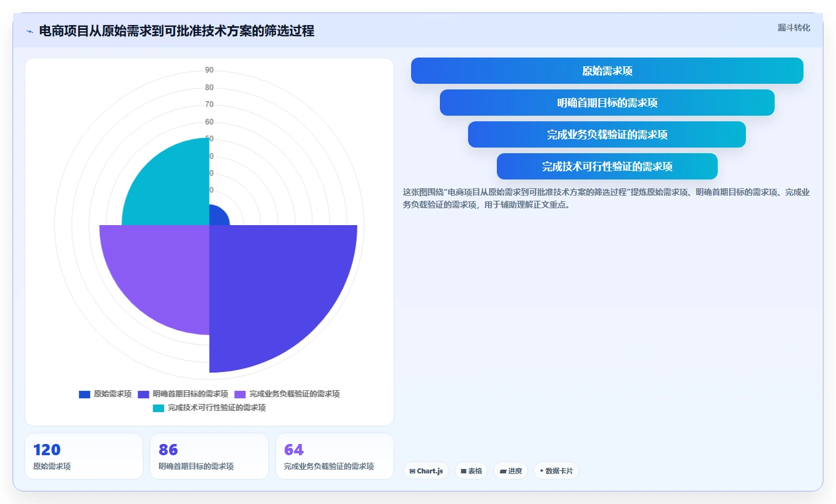Image resolution: width=836 pixels, height=504 pixels.
Task: Click the small blue center chart segment
Action: (217, 216)
